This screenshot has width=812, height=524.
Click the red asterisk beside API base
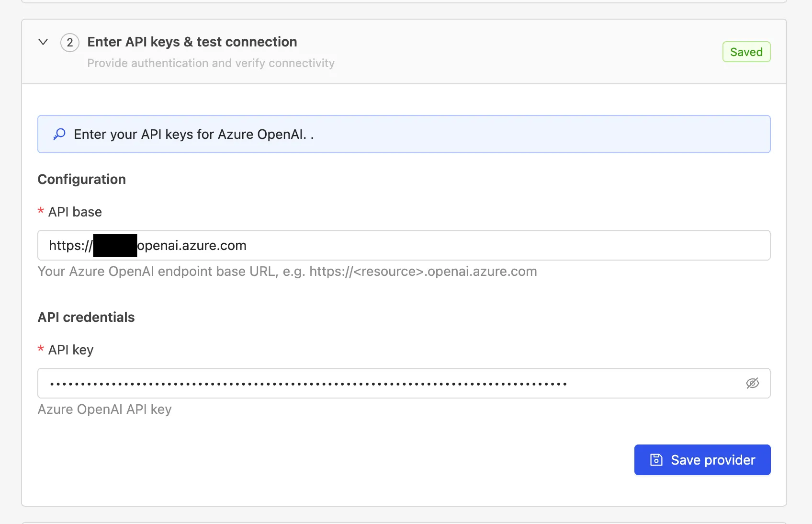tap(41, 211)
